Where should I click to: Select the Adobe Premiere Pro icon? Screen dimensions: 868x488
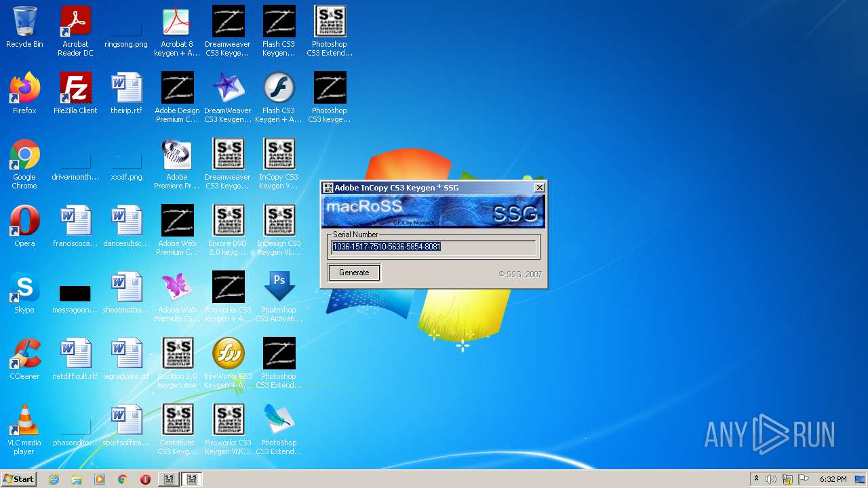click(x=177, y=165)
